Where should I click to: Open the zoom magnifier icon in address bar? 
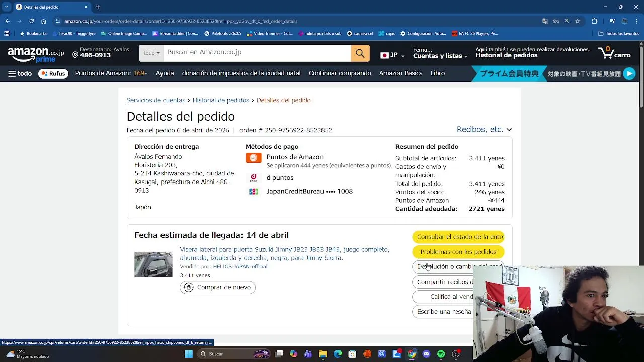point(567,21)
